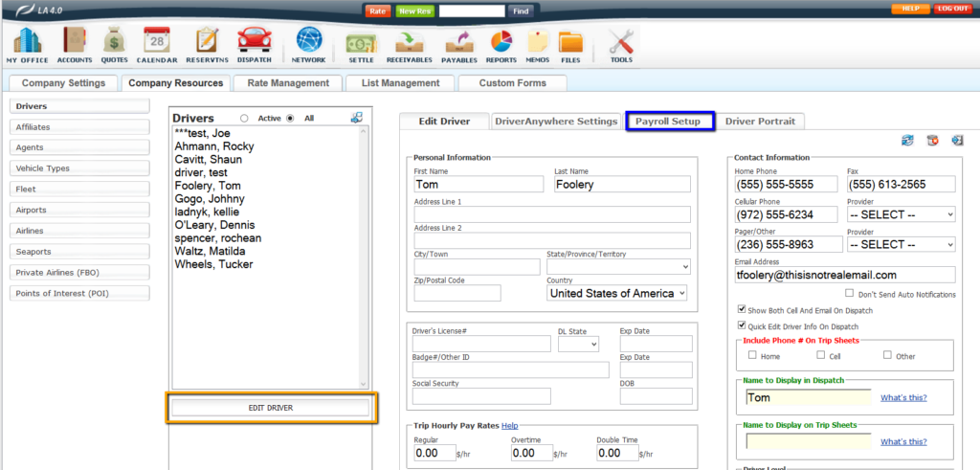Image resolution: width=980 pixels, height=470 pixels.
Task: Open the Calendar toolbar icon
Action: [x=156, y=44]
